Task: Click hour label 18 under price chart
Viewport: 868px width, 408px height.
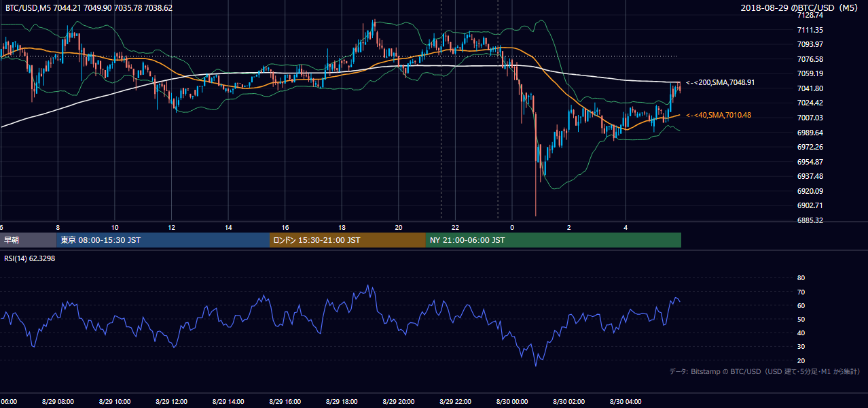Action: pyautogui.click(x=342, y=227)
